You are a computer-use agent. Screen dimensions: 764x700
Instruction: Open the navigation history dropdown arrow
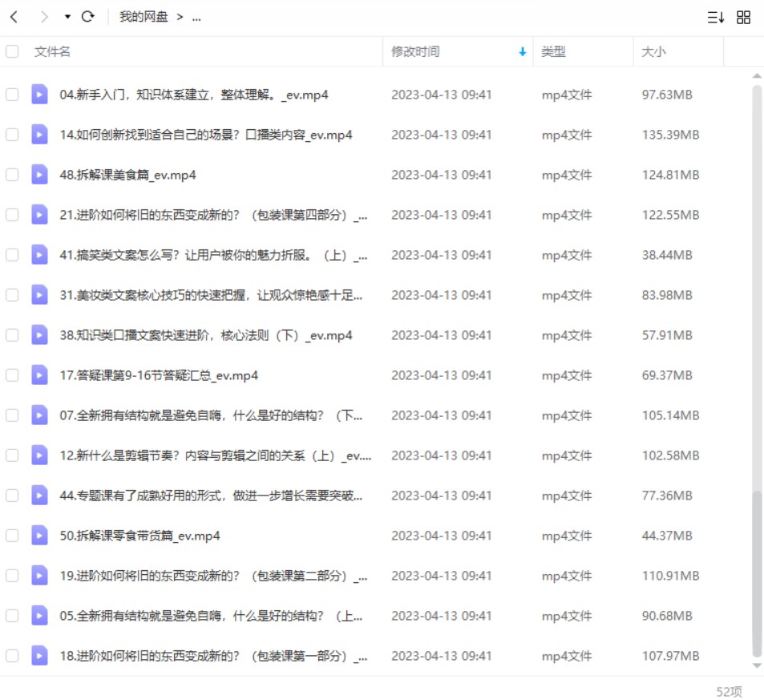click(x=67, y=17)
